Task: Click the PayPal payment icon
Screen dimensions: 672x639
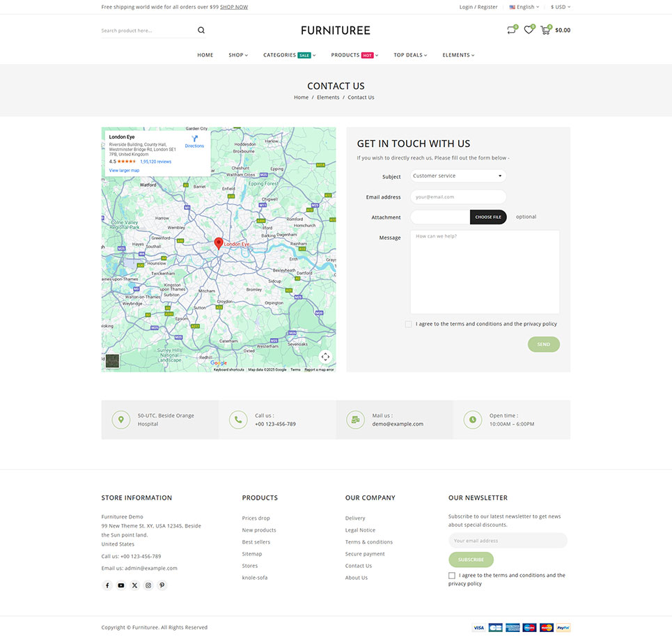Action: coord(563,628)
